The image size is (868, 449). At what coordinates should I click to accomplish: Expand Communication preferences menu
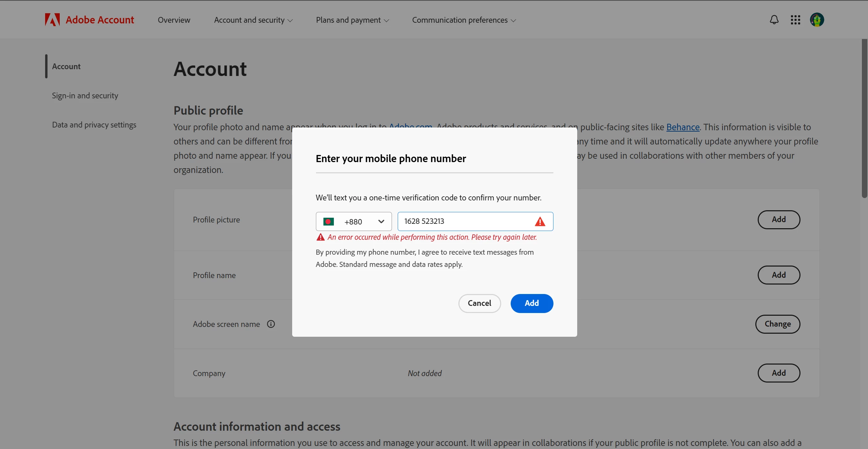(x=464, y=20)
